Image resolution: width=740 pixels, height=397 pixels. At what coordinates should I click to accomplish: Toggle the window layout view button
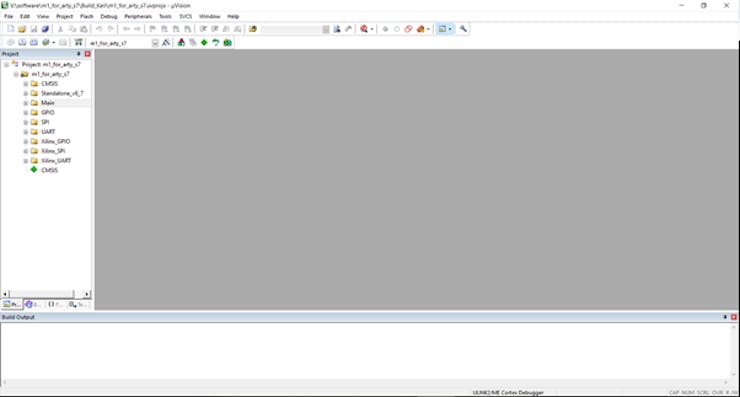[x=442, y=29]
